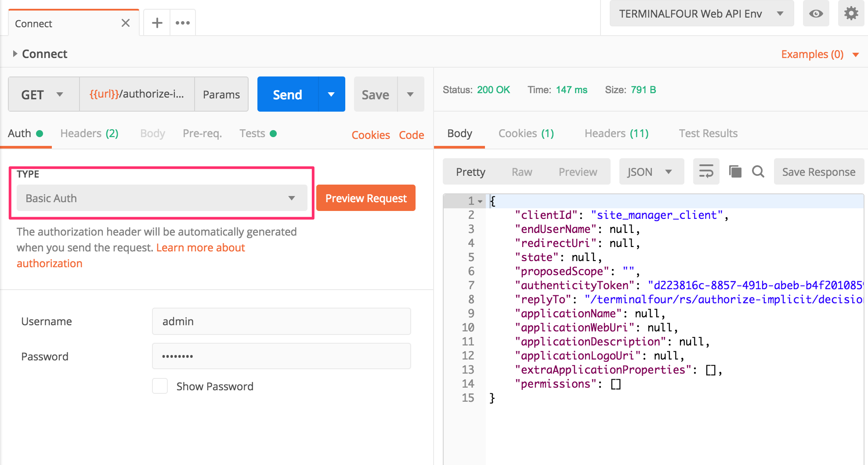
Task: Open the GET method dropdown
Action: click(x=43, y=94)
